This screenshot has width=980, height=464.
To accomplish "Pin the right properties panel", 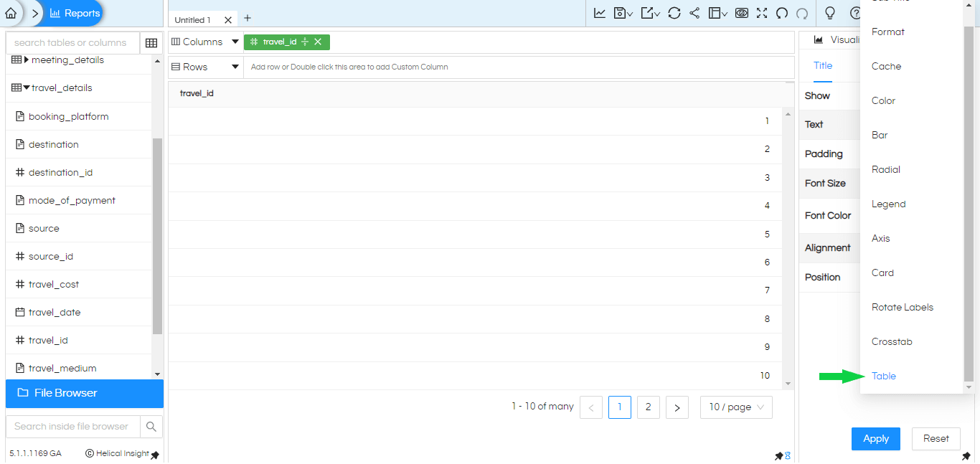I will pos(968,457).
